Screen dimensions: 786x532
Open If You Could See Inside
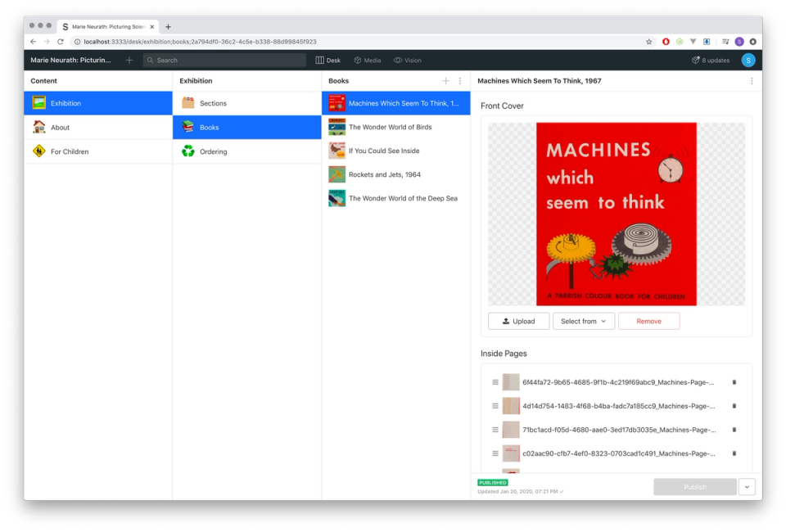[x=396, y=151]
